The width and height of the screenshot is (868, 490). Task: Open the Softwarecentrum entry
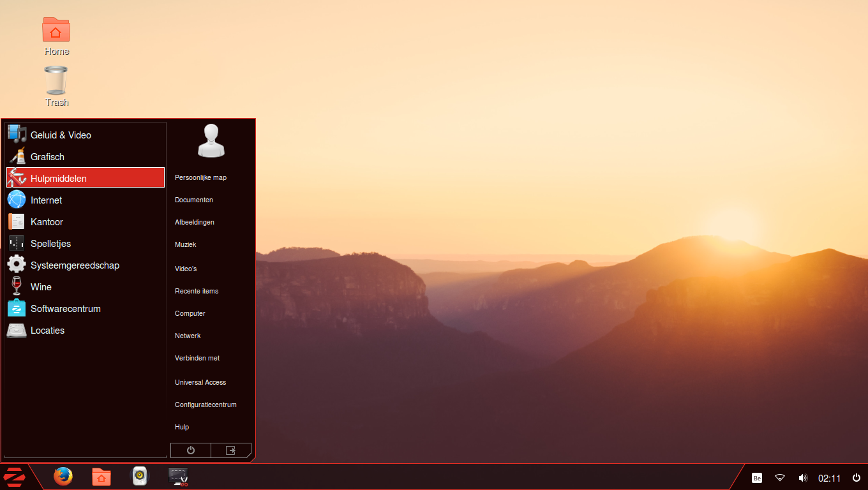(66, 308)
